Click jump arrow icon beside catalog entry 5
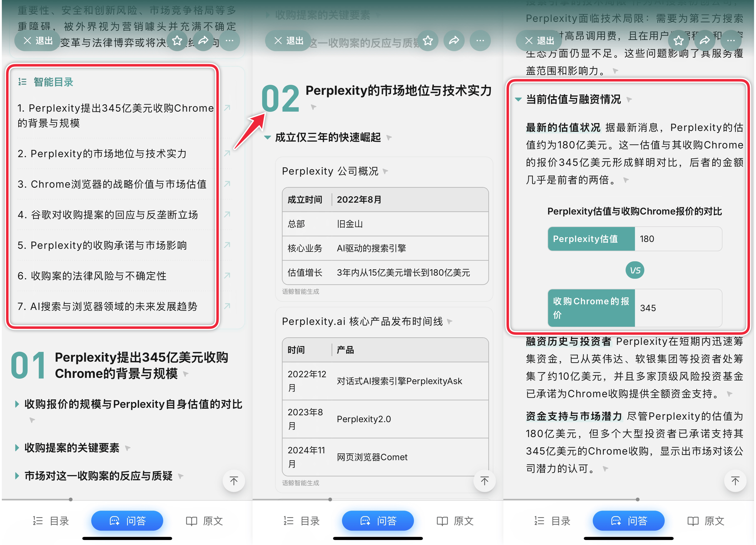This screenshot has height=545, width=756. click(227, 245)
